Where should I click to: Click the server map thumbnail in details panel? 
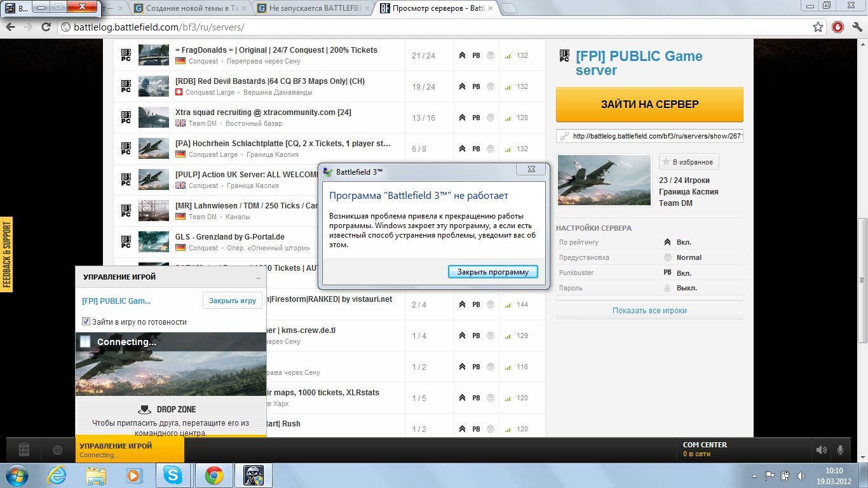[604, 180]
